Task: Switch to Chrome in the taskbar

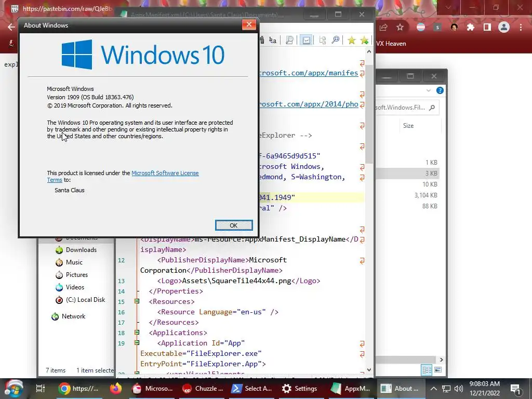Action: (79, 389)
